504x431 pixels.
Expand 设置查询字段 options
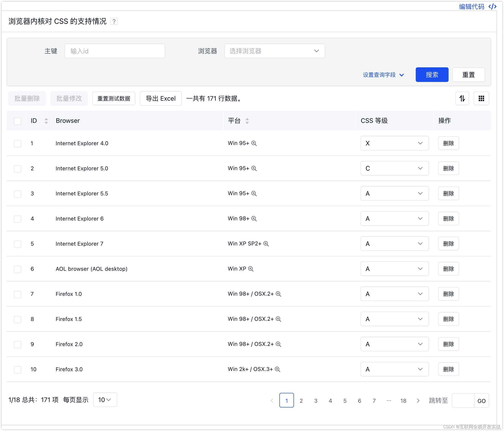click(x=383, y=75)
